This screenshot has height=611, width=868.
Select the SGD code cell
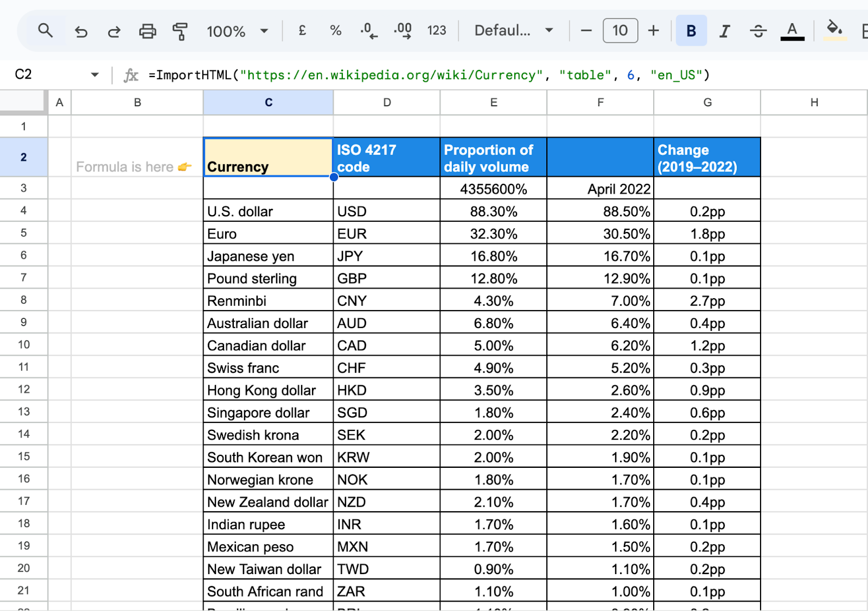tap(387, 412)
